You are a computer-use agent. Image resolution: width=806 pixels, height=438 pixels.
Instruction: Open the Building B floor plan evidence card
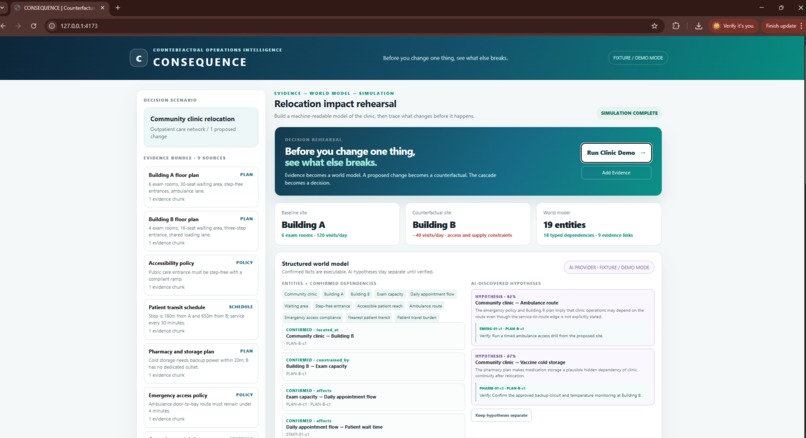pos(201,231)
